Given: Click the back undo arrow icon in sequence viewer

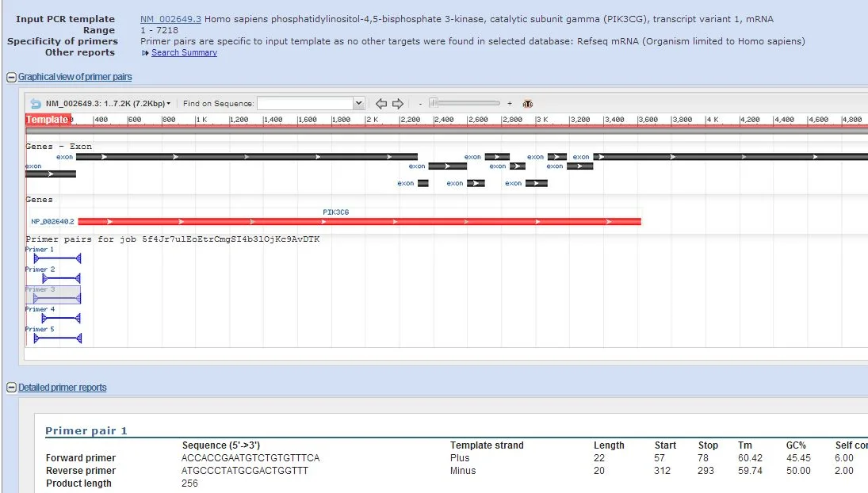Looking at the screenshot, I should (36, 104).
